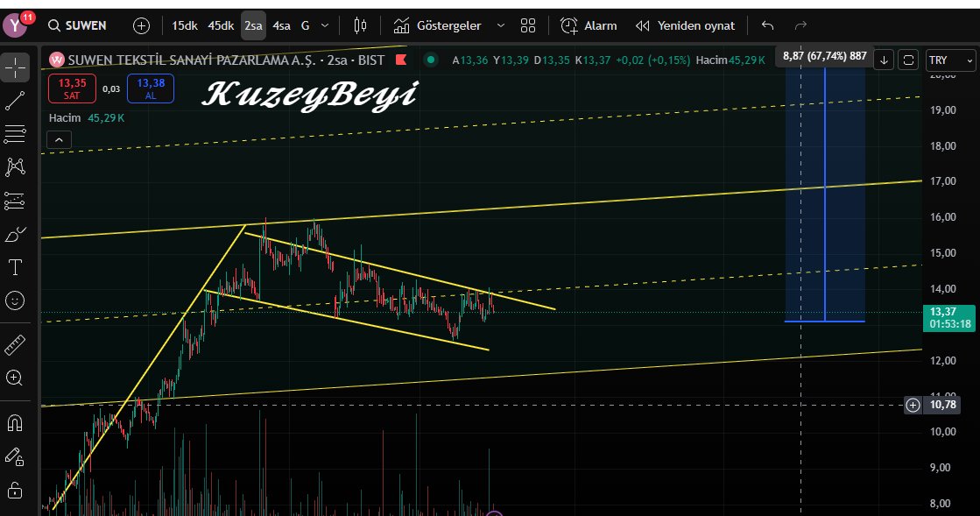Activate the zoom-in magnifier tool
The image size is (980, 516).
[x=14, y=378]
